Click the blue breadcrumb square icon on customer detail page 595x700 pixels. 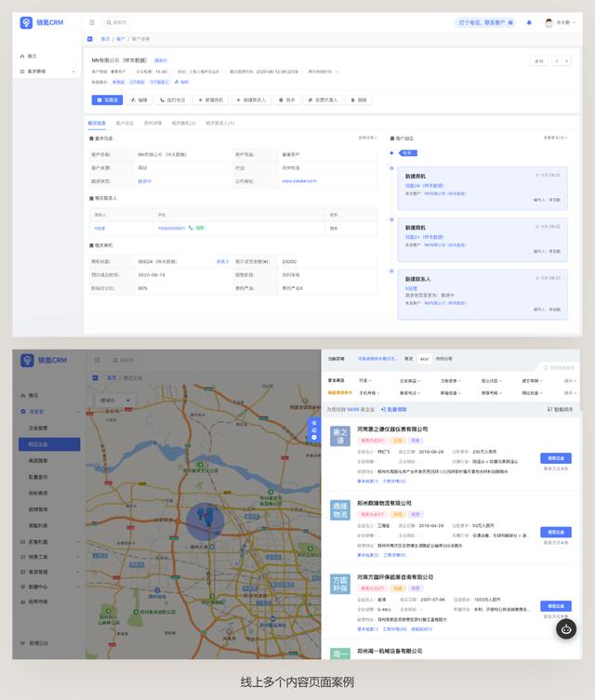click(x=90, y=39)
